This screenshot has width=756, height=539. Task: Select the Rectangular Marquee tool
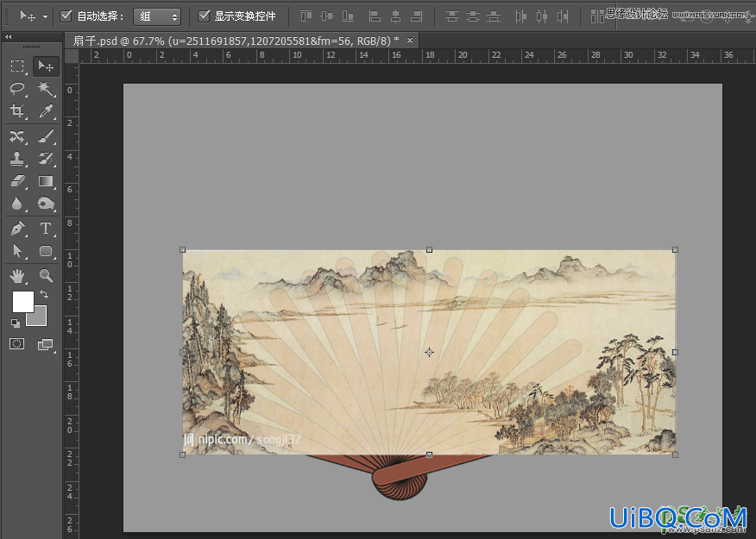pos(17,66)
